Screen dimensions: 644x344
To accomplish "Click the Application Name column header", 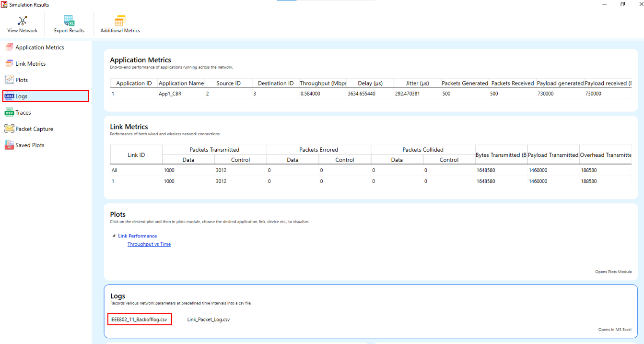I will coord(181,83).
